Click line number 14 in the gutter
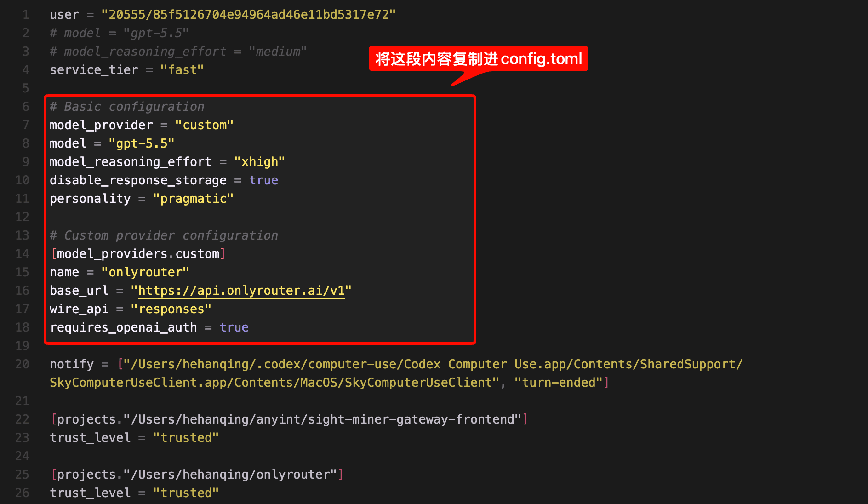 tap(22, 254)
